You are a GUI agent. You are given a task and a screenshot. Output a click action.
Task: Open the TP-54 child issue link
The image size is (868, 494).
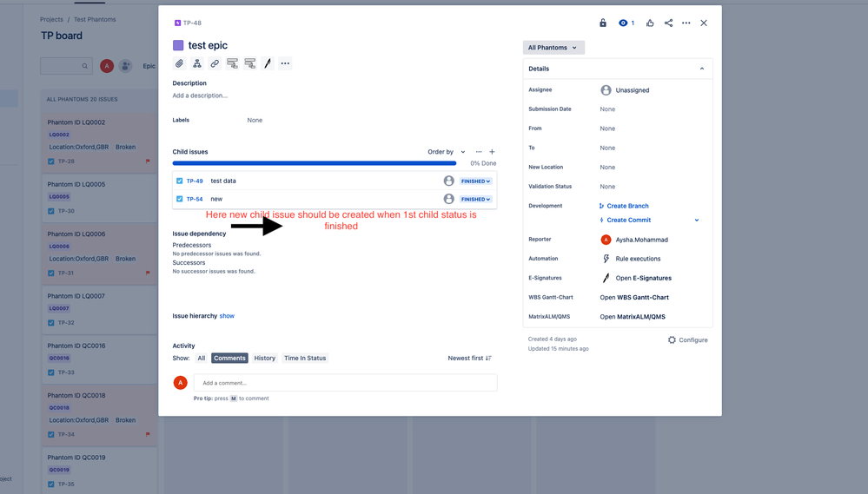click(x=195, y=199)
